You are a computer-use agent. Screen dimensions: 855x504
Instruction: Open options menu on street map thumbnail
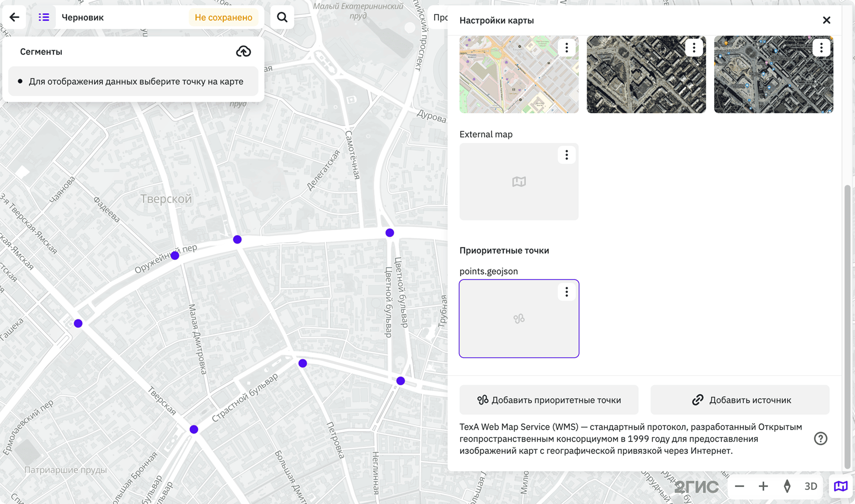566,48
